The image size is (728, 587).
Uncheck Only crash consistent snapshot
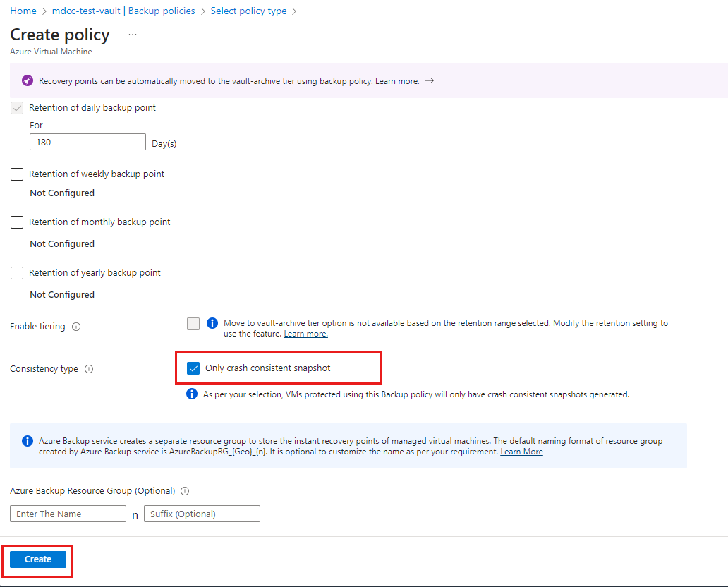(193, 368)
